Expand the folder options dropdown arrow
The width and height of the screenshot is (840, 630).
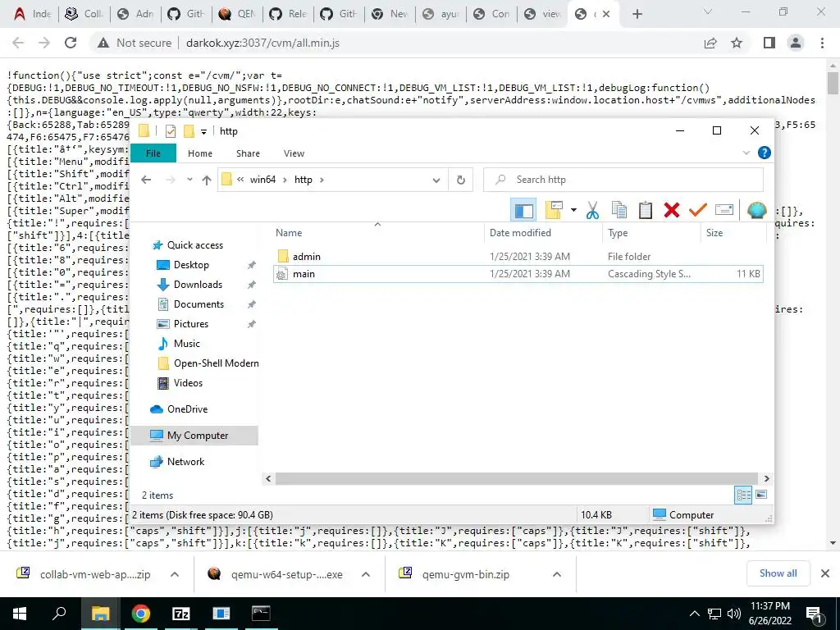573,211
